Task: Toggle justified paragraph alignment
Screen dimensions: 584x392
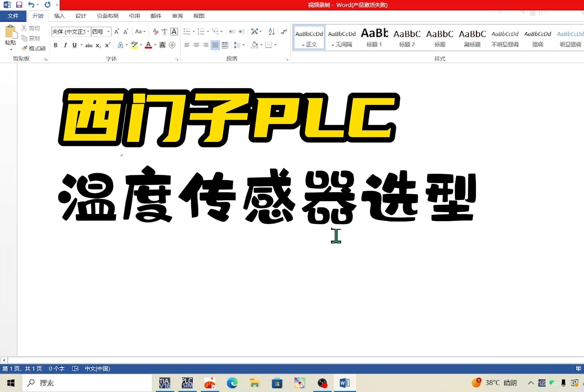Action: click(x=215, y=45)
